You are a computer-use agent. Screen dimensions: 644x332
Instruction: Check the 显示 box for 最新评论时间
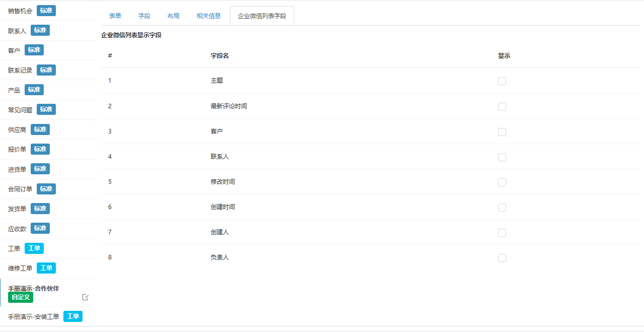click(502, 107)
